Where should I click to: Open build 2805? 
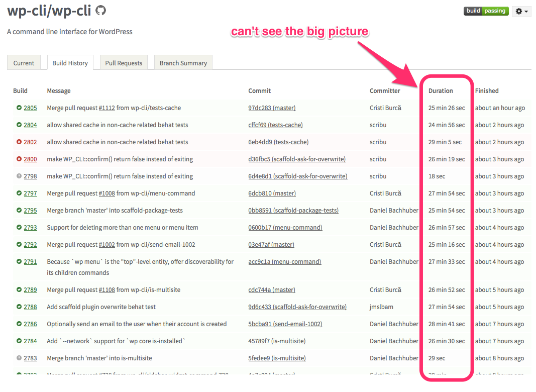31,108
